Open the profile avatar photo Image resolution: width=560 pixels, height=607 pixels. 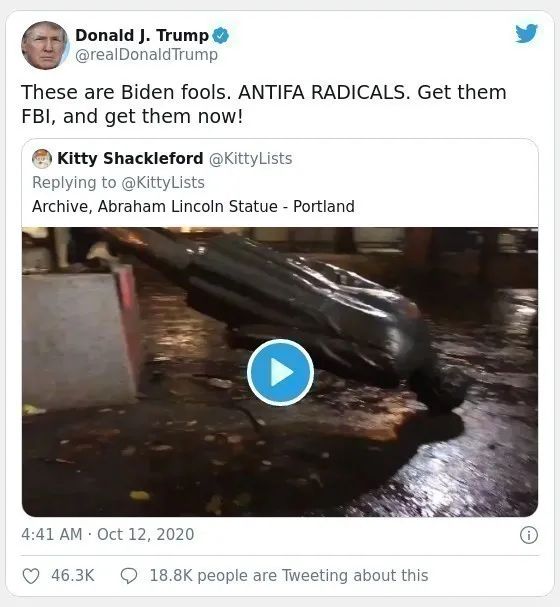coord(45,45)
